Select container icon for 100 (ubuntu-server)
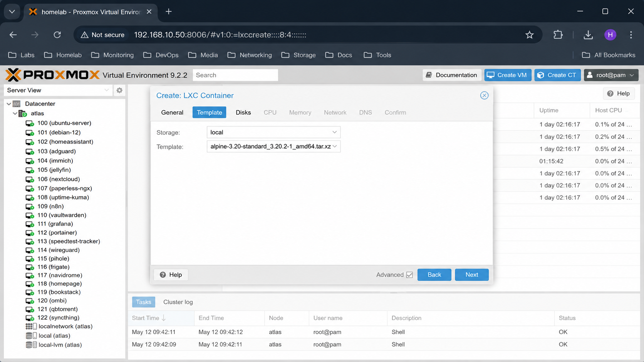This screenshot has width=644, height=362. (x=30, y=123)
